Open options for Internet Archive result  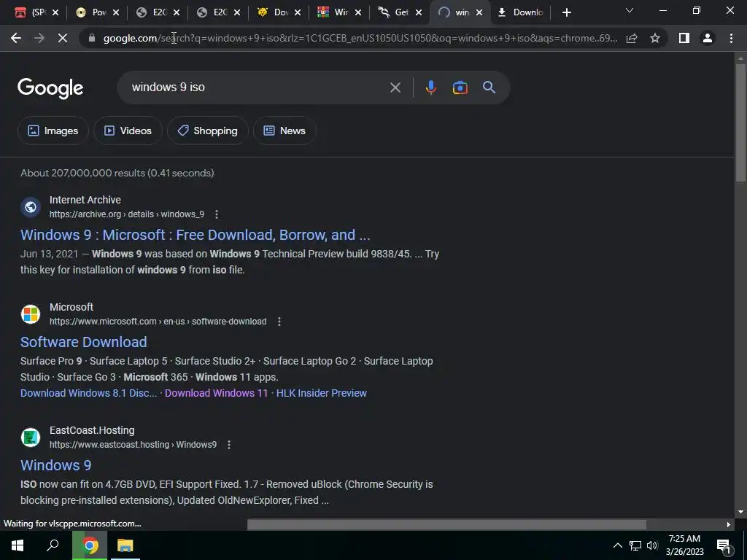point(216,214)
